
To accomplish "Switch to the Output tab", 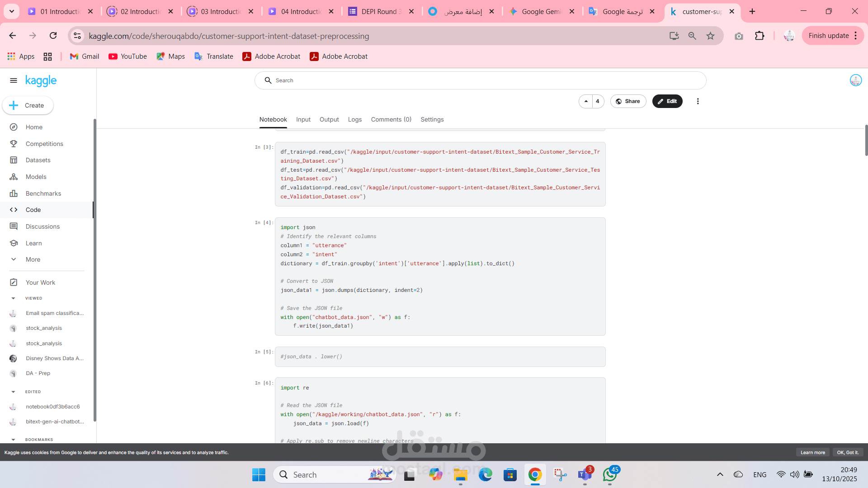I will pos(329,119).
